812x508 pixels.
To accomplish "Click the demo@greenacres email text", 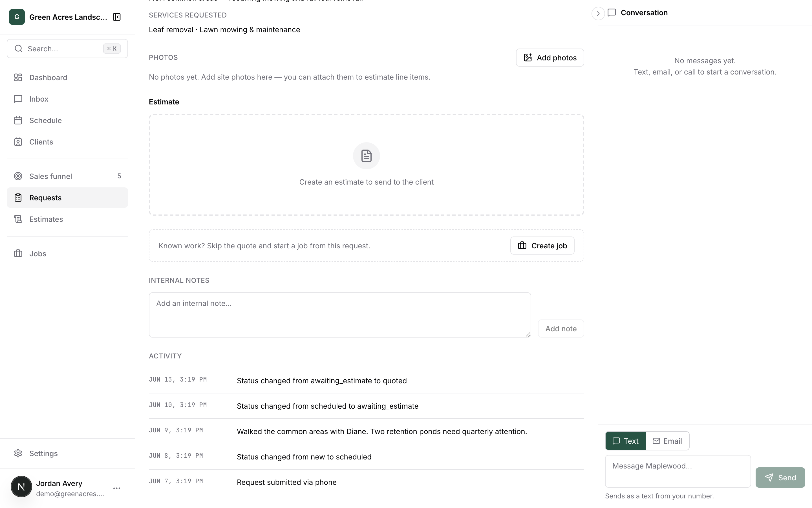I will (70, 494).
